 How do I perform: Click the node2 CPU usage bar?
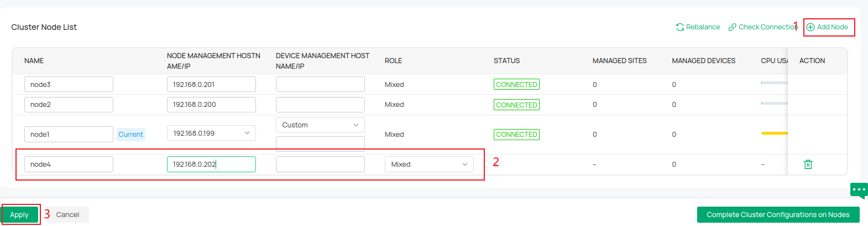(774, 104)
